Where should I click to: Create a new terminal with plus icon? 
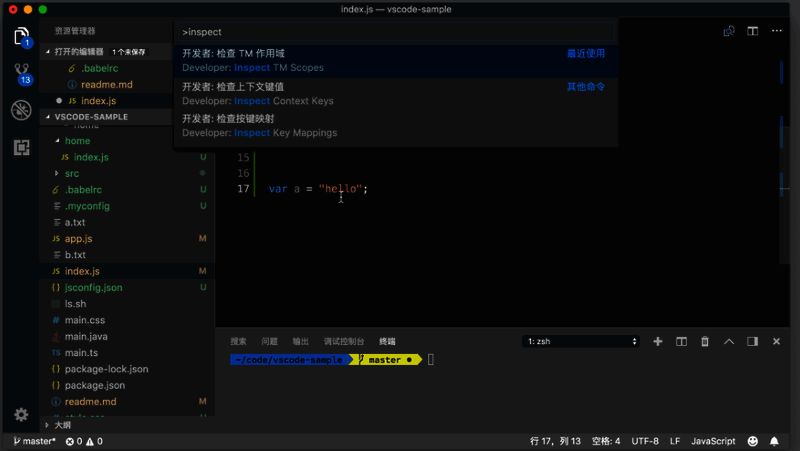pyautogui.click(x=658, y=341)
